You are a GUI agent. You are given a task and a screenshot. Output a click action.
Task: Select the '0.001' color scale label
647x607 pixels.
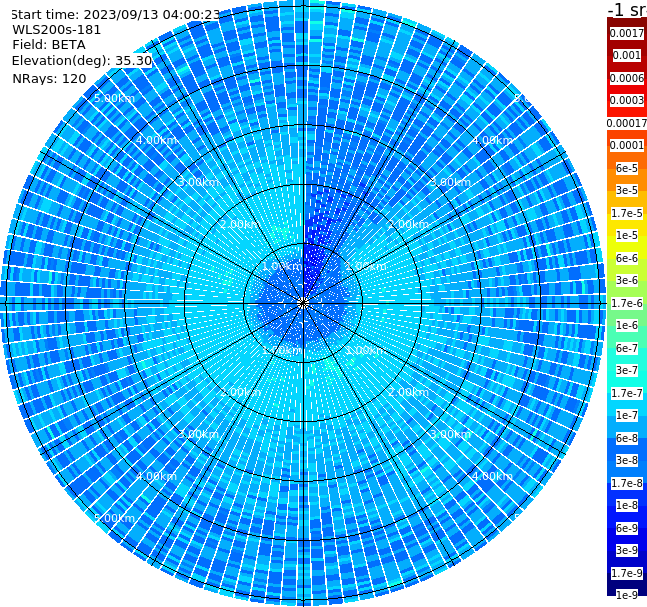pyautogui.click(x=627, y=55)
